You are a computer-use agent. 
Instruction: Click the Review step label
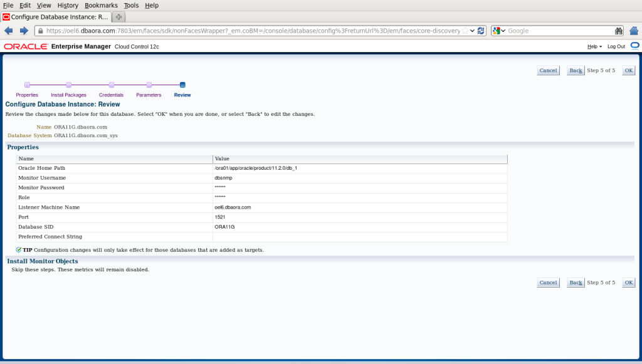click(182, 95)
